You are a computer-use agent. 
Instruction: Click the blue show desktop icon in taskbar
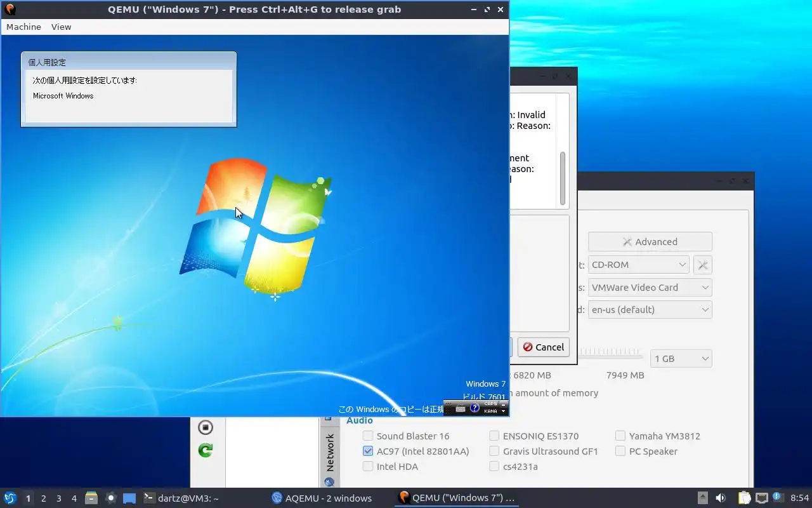[x=129, y=498]
